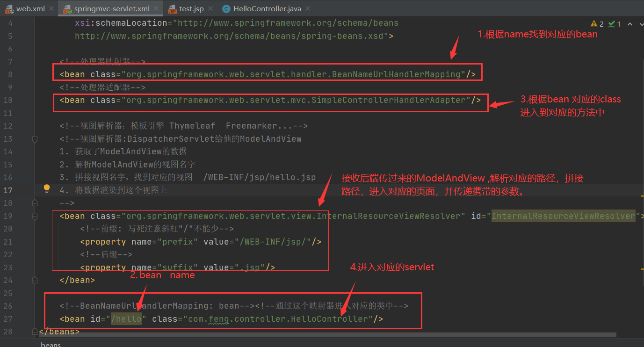Image resolution: width=644 pixels, height=347 pixels.
Task: Click the 处理器适配器 comment on line 9
Action: click(x=102, y=87)
